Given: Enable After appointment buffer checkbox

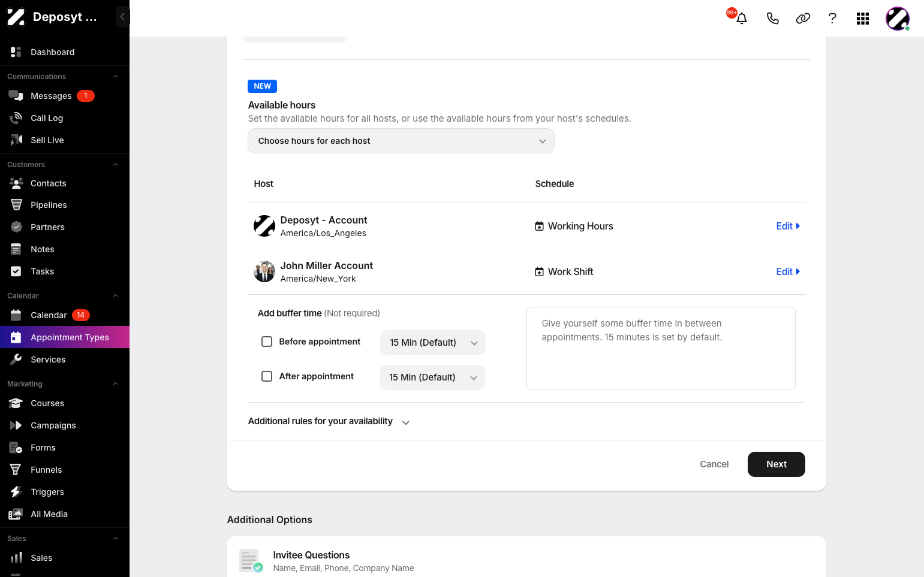Looking at the screenshot, I should 267,376.
